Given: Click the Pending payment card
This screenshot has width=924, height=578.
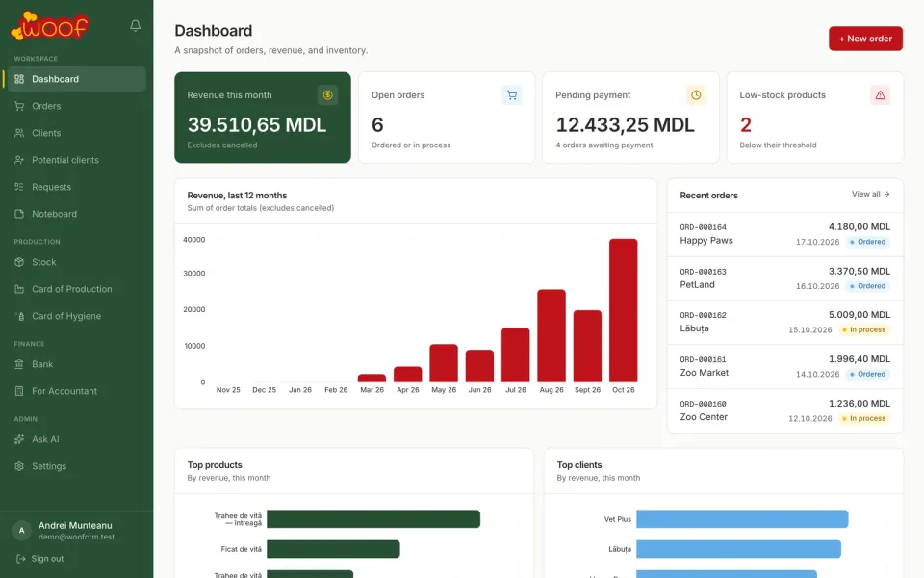Looking at the screenshot, I should (x=630, y=118).
